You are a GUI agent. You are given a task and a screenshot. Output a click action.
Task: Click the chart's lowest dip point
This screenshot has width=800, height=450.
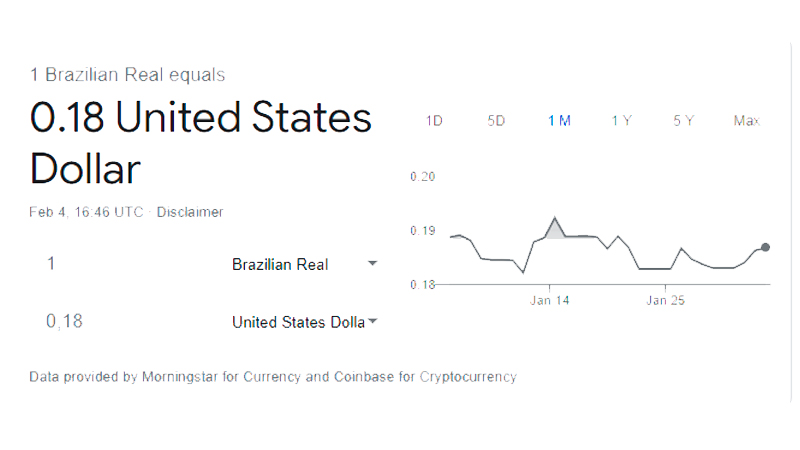(x=523, y=272)
